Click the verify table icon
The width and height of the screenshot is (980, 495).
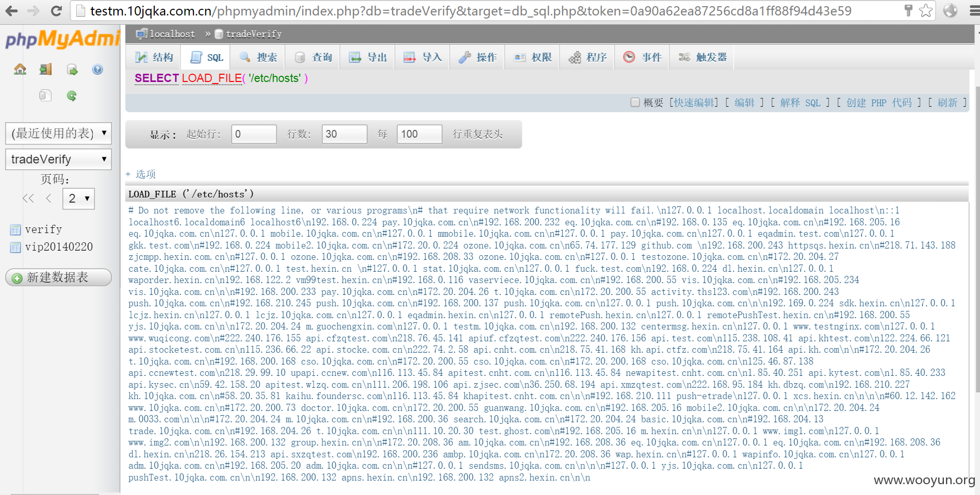(15, 229)
